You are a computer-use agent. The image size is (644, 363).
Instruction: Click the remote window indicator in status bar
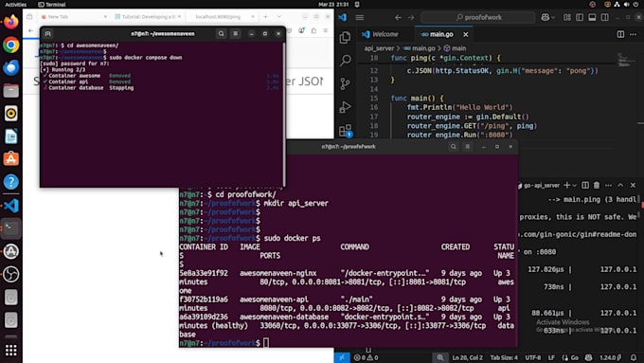tap(342, 357)
